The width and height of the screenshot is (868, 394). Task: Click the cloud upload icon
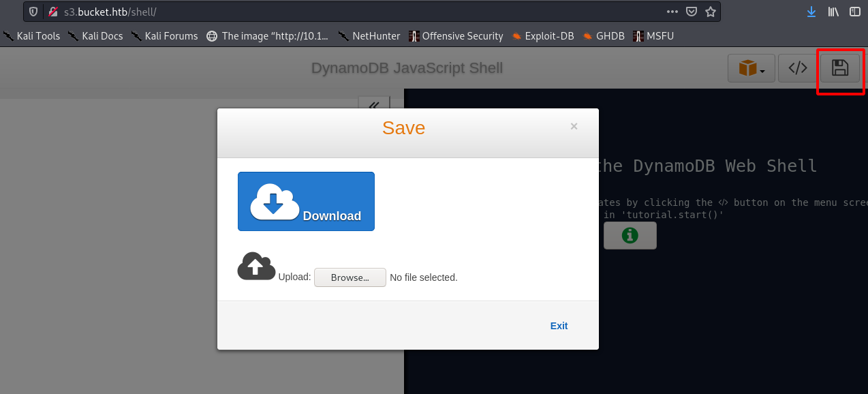255,266
